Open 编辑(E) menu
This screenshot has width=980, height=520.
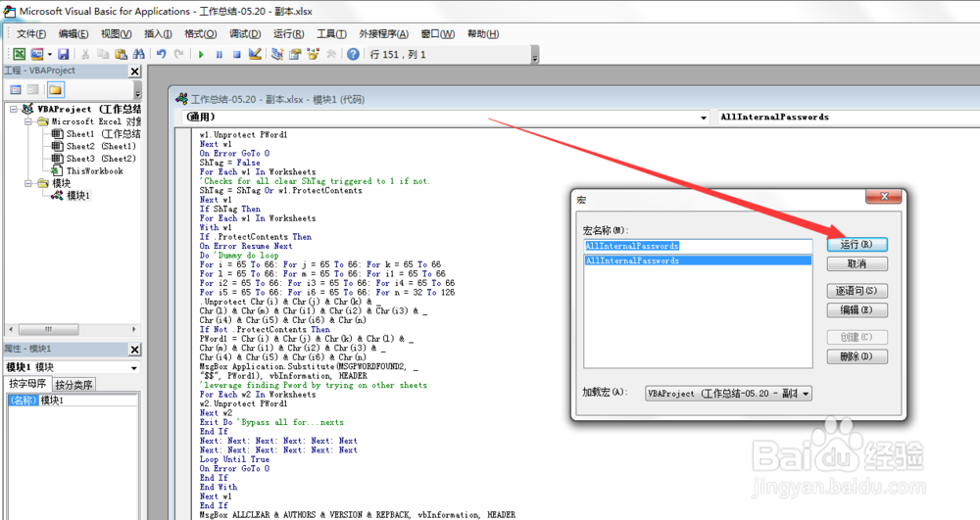pyautogui.click(x=73, y=33)
